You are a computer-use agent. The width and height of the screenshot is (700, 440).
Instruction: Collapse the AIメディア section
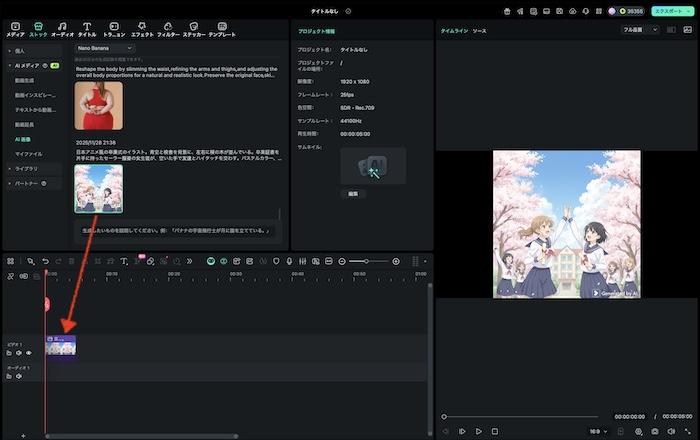(x=33, y=66)
